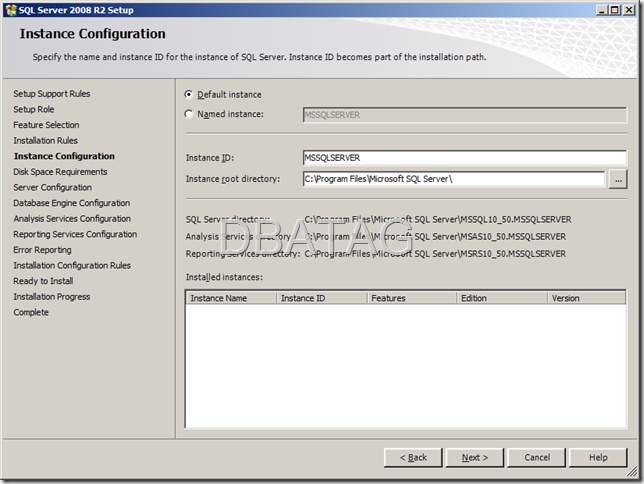Select Installation Progress step
The width and height of the screenshot is (644, 484).
(x=52, y=297)
